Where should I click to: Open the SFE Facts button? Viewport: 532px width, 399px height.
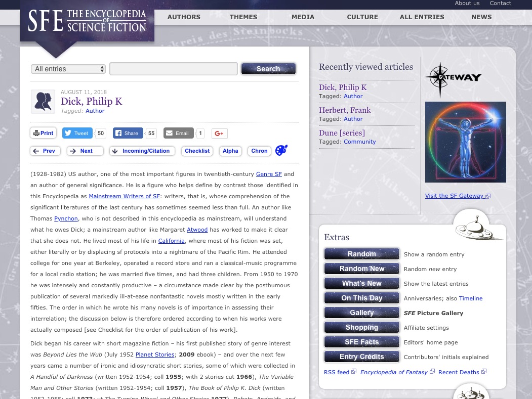[362, 342]
